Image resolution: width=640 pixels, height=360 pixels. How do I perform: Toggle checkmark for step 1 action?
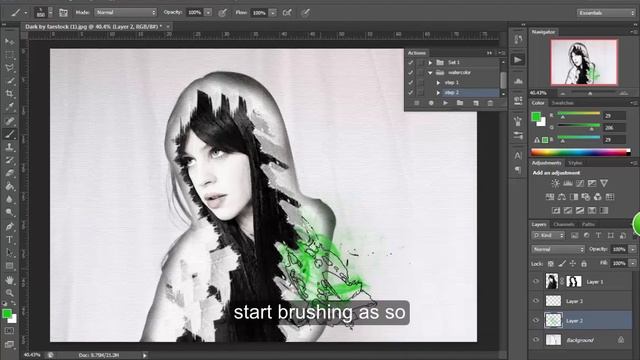pos(411,82)
